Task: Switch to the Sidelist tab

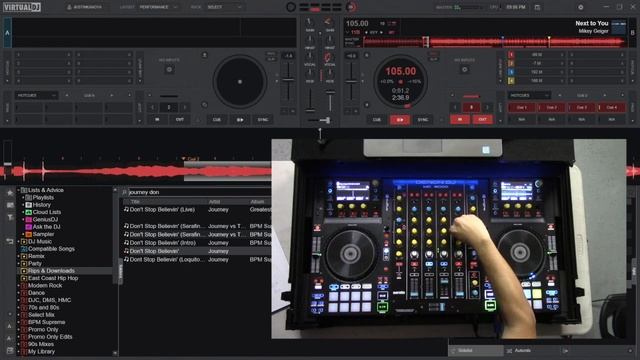Action: click(x=476, y=351)
